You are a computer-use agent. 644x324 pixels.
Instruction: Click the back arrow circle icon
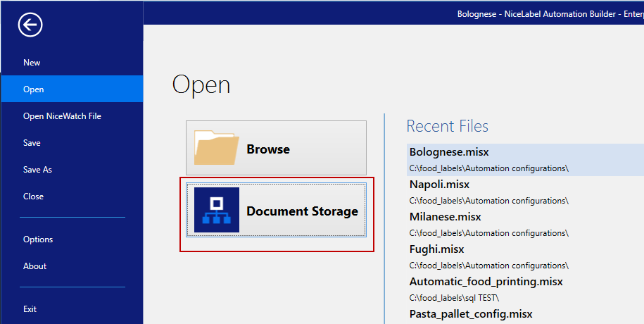(x=30, y=25)
